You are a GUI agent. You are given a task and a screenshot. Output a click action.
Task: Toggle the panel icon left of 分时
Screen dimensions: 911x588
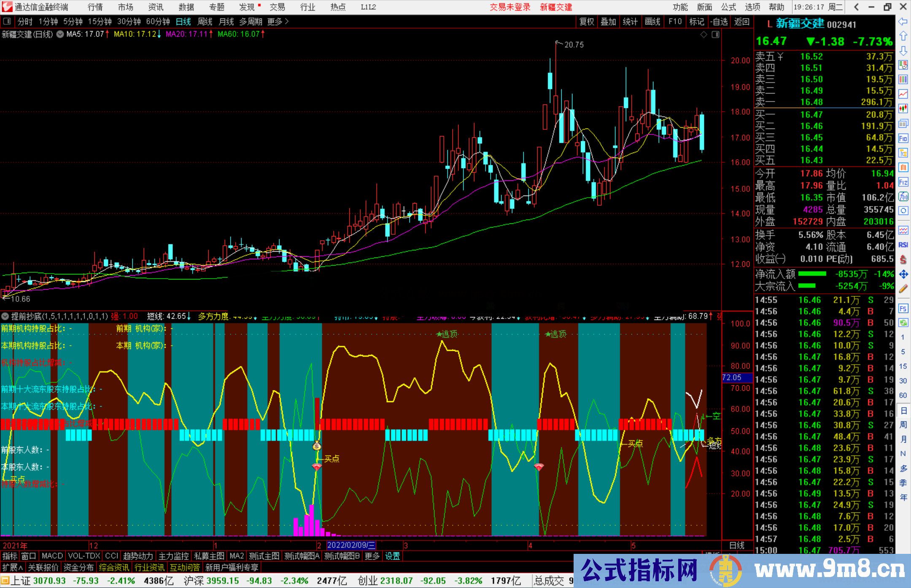pyautogui.click(x=7, y=21)
